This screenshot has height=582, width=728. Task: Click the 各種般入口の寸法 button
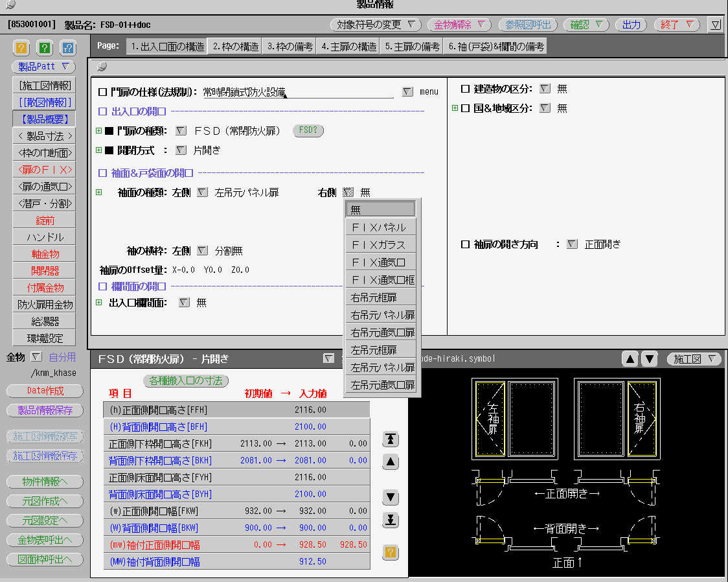click(x=186, y=381)
